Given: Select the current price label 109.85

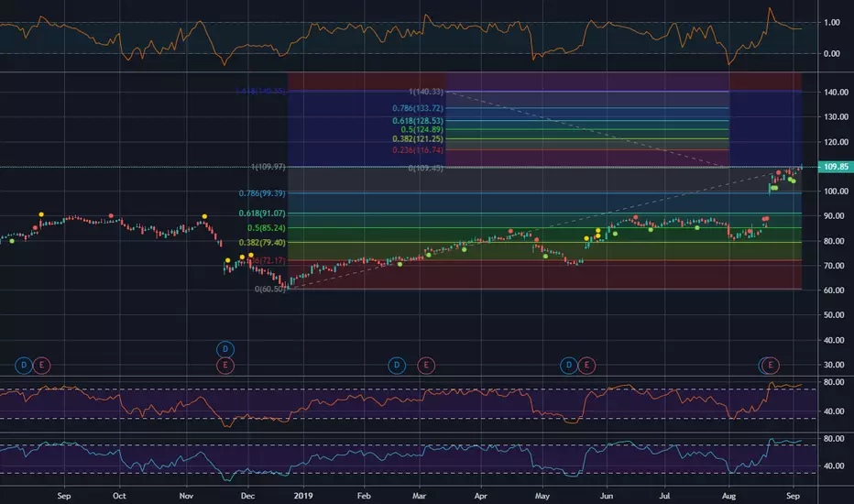Looking at the screenshot, I should [x=836, y=167].
